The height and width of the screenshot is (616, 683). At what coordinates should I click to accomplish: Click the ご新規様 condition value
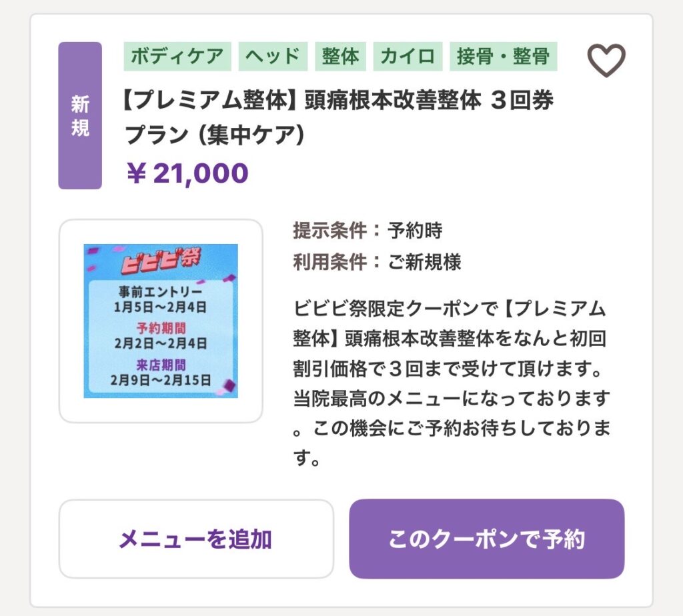pyautogui.click(x=424, y=262)
